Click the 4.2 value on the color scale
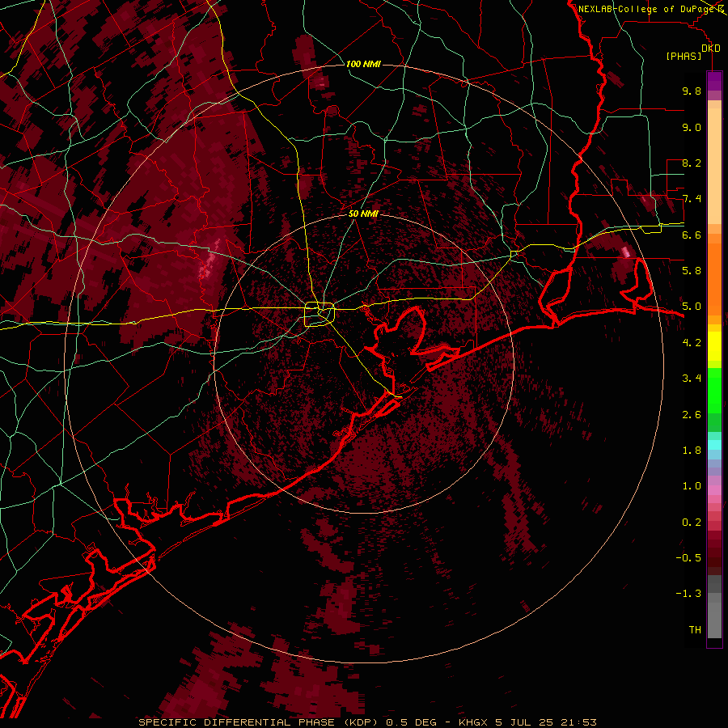The height and width of the screenshot is (728, 728). point(692,343)
